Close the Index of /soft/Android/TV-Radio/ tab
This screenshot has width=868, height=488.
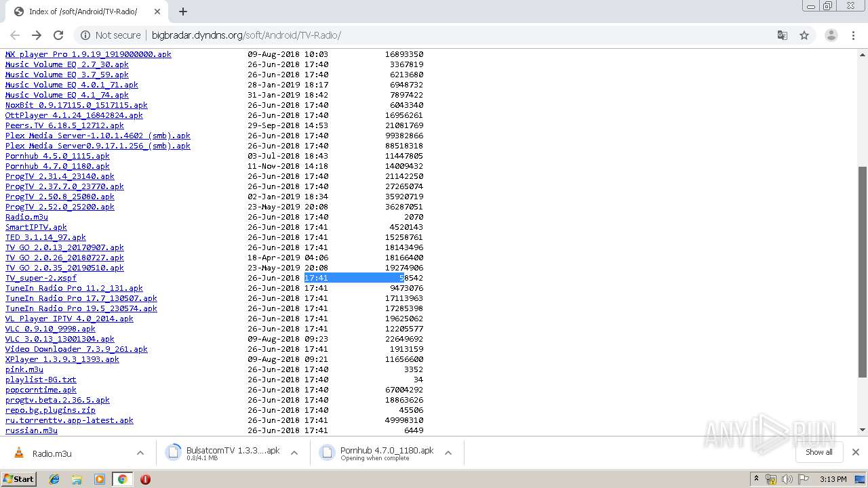[x=157, y=12]
